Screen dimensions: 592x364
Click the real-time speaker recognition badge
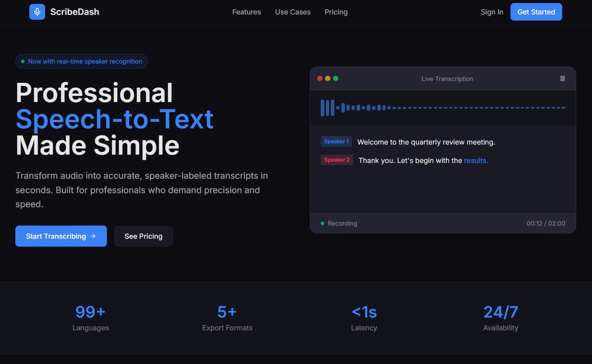[82, 61]
